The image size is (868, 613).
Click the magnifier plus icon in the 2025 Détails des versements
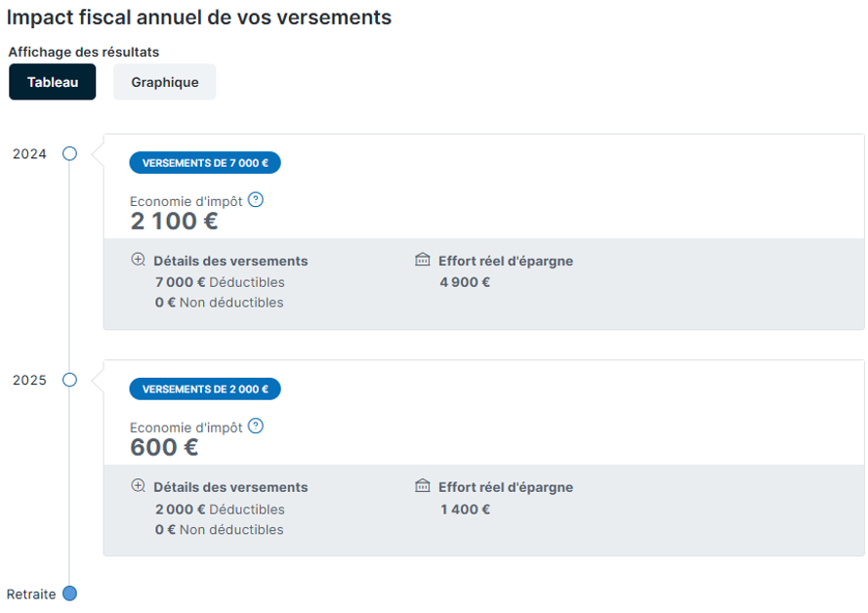139,486
